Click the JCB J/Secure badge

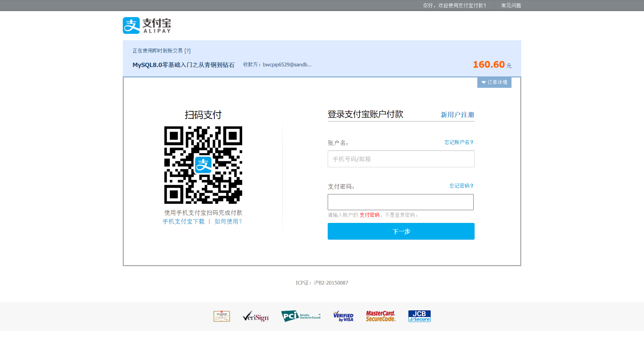click(419, 316)
